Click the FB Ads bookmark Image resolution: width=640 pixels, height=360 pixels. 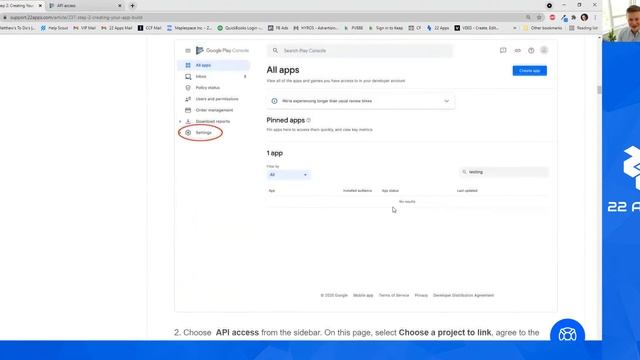coord(278,28)
